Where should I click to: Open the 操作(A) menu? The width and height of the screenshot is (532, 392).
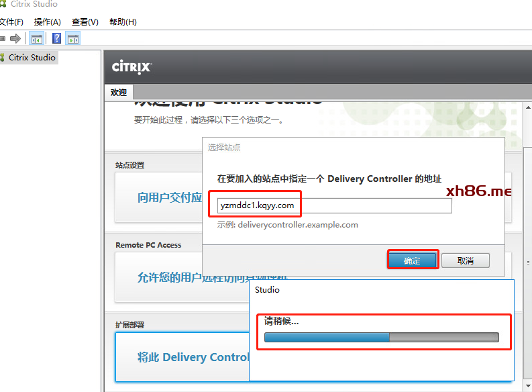coord(47,22)
